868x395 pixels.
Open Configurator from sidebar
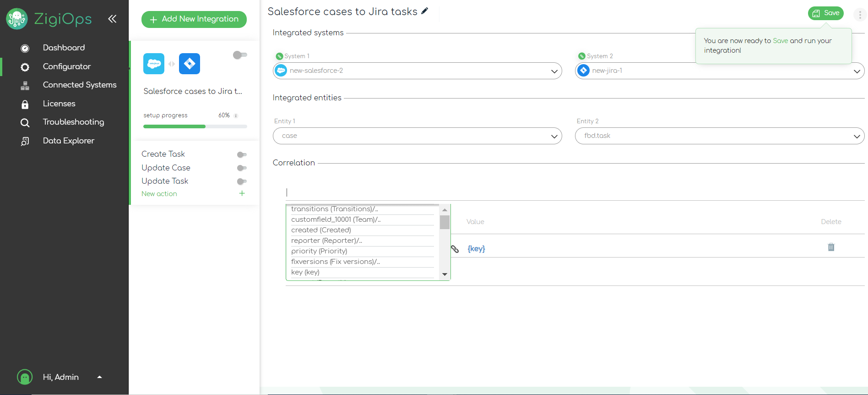tap(67, 66)
